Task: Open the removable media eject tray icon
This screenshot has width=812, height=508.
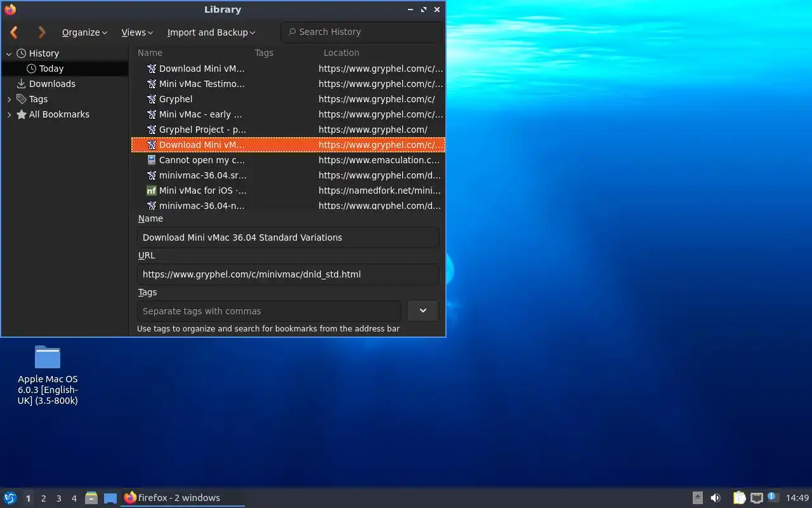Action: coord(697,498)
